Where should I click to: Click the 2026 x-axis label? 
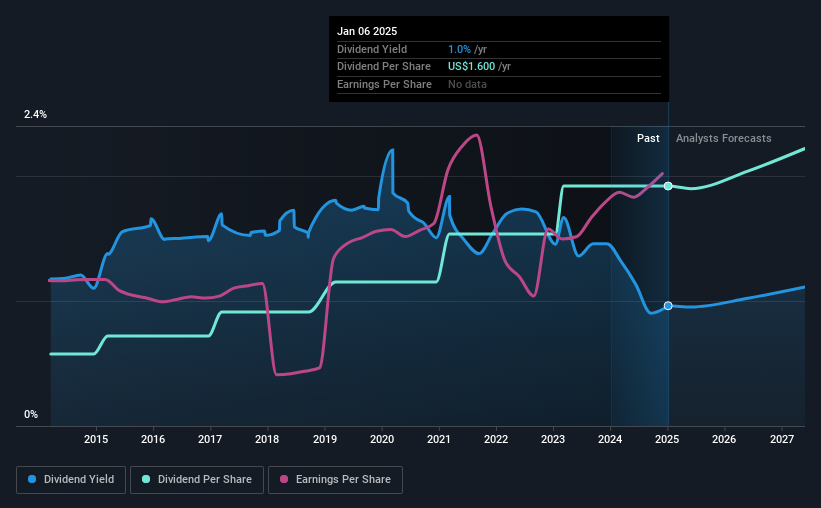(x=724, y=439)
